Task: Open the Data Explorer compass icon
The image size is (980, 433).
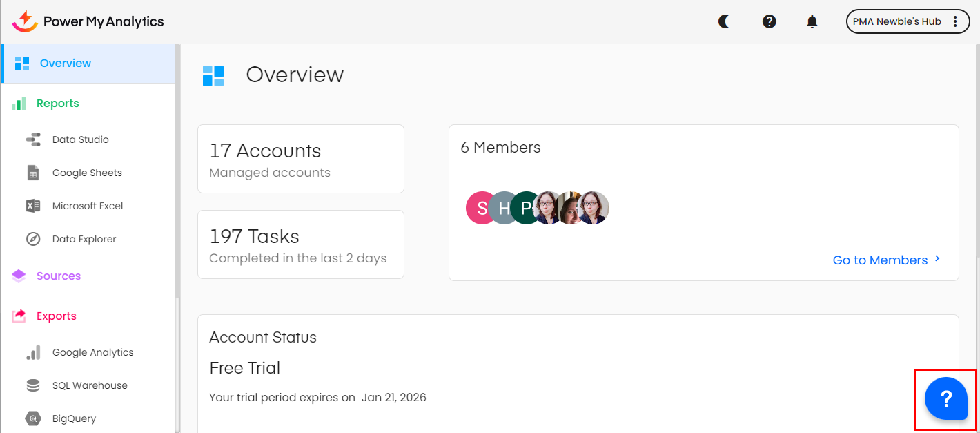Action: 33,239
